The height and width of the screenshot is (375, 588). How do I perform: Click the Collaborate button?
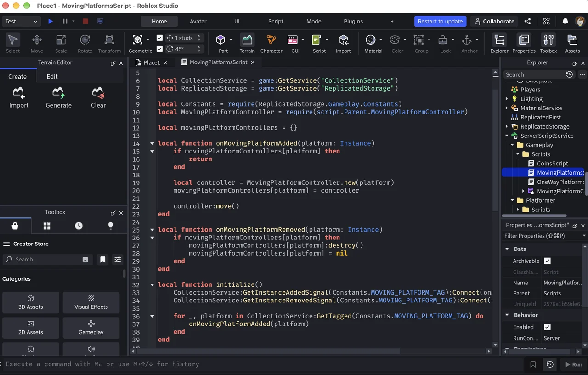[494, 21]
